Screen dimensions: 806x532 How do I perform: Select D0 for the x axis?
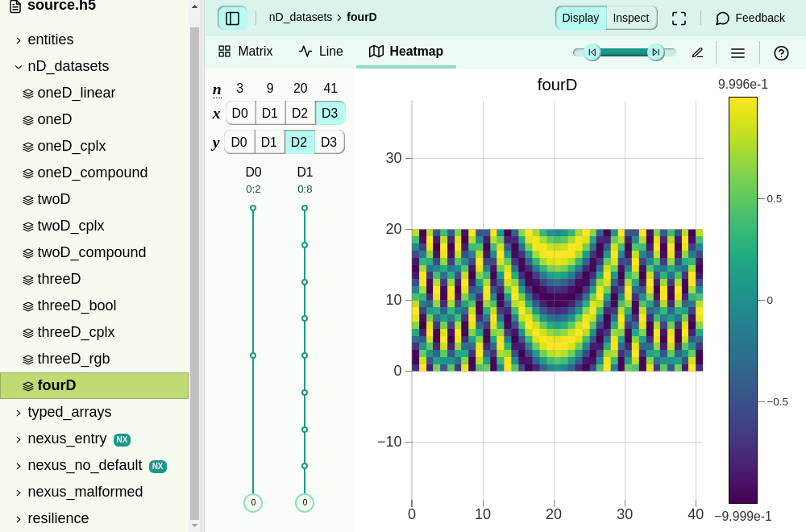[x=240, y=113]
